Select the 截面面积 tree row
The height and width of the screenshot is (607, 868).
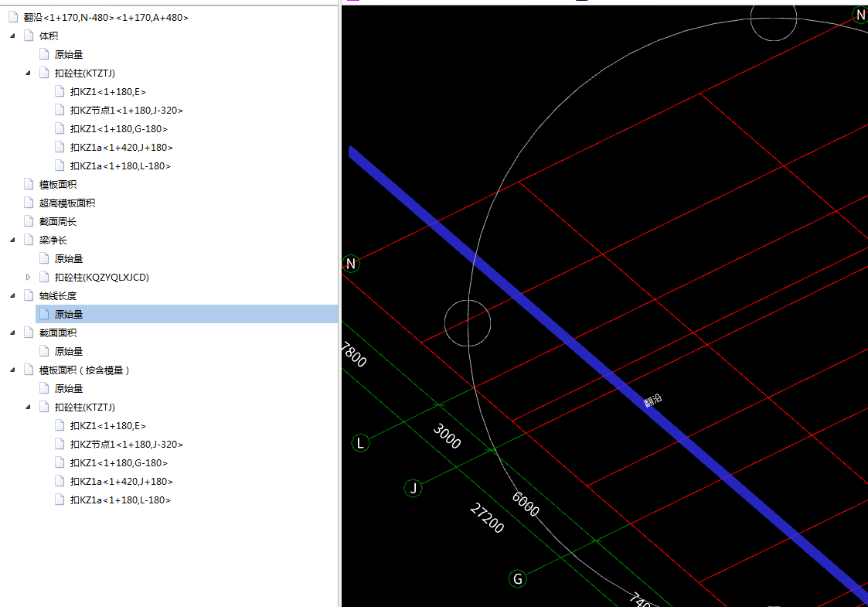point(57,332)
